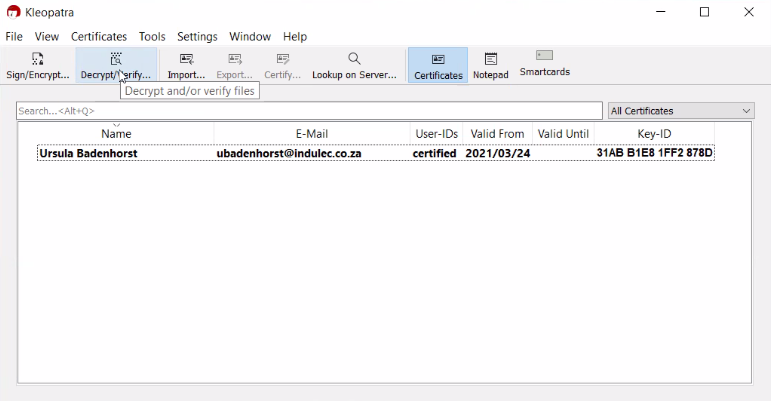Select the Ursula Badenhorst certificate name
Image resolution: width=771 pixels, height=401 pixels.
89,153
